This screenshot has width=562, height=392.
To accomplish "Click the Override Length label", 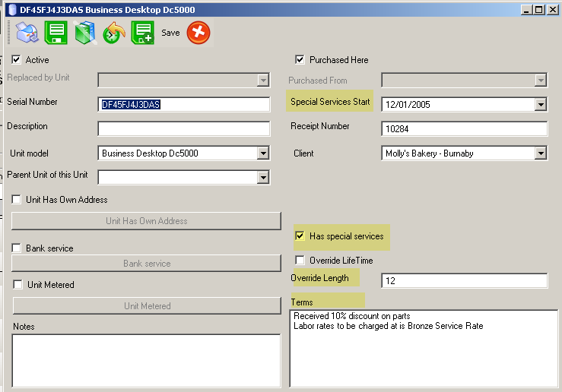I will tap(319, 278).
